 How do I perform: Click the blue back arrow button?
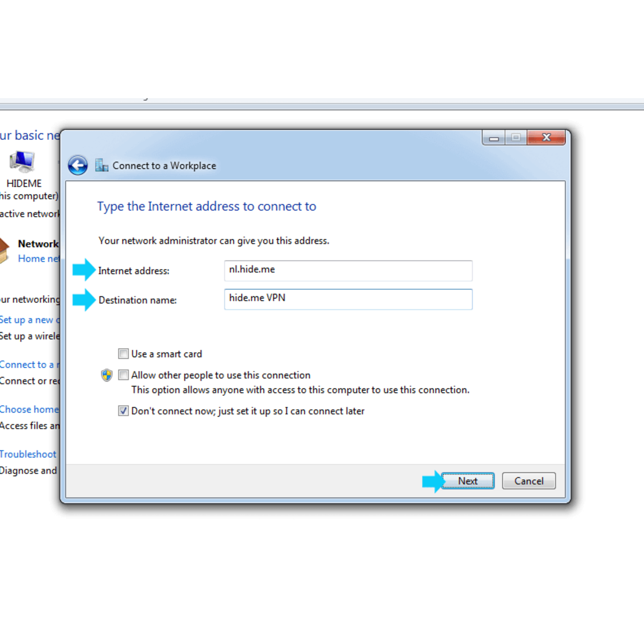[x=78, y=166]
